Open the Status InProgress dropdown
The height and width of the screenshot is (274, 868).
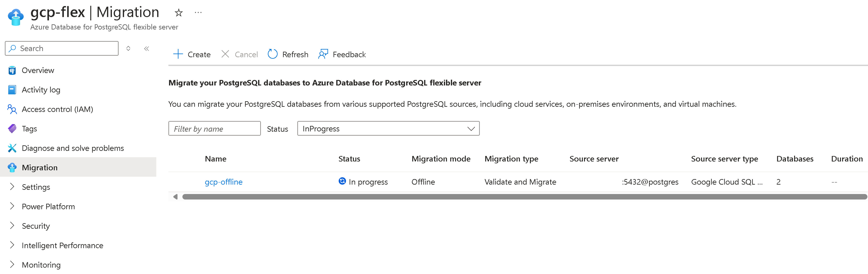tap(388, 129)
